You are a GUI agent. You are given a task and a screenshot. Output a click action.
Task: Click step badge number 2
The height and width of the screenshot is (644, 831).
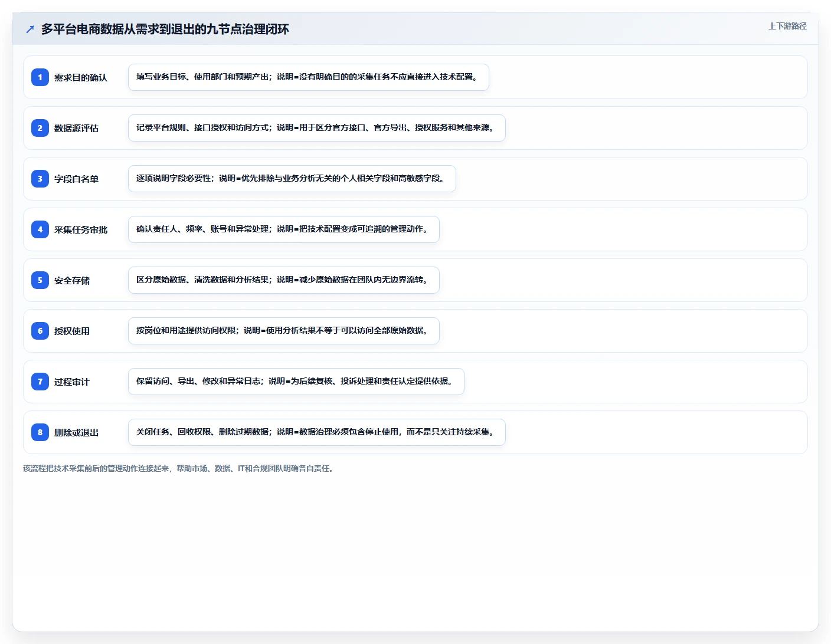pyautogui.click(x=40, y=128)
